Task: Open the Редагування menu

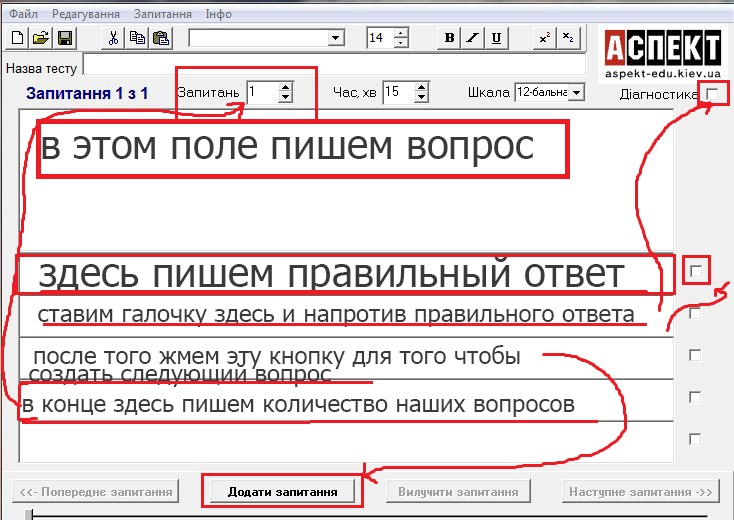Action: [86, 14]
